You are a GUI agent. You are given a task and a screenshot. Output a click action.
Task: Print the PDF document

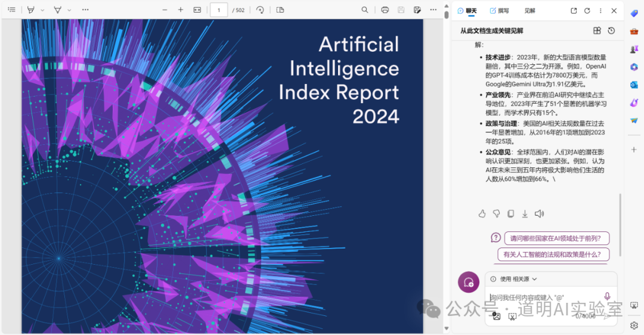[x=385, y=10]
